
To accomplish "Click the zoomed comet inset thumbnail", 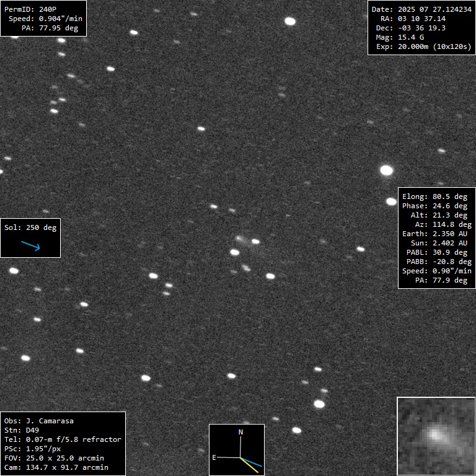I will pyautogui.click(x=436, y=436).
